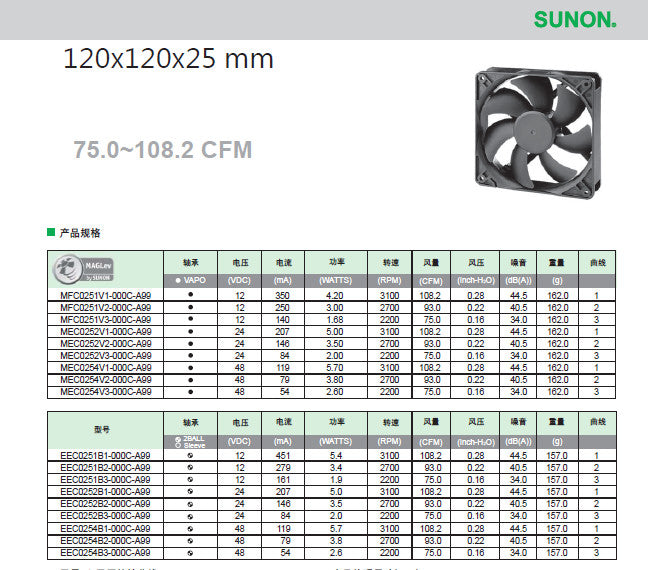Click VAPO bearing dot for MEC0254V3-000C-A99
The width and height of the screenshot is (648, 570).
coord(191,391)
